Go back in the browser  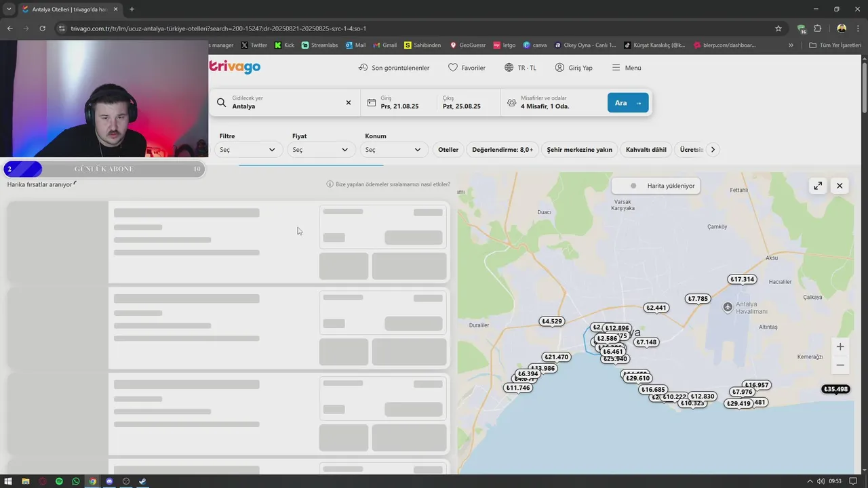tap(9, 28)
